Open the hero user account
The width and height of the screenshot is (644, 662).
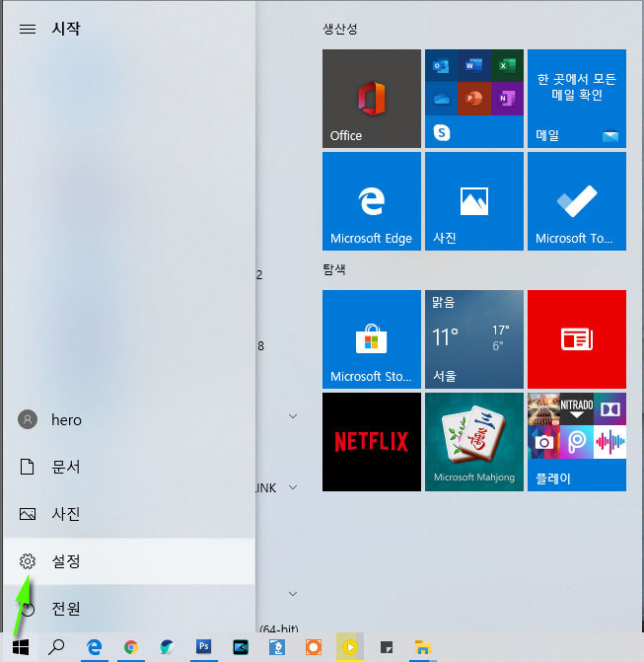(129, 419)
